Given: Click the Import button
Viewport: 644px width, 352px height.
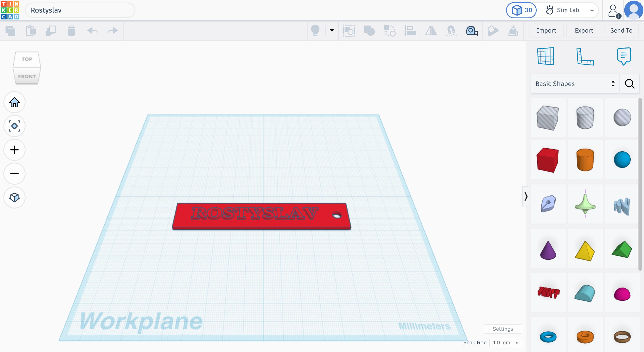Looking at the screenshot, I should pos(546,30).
